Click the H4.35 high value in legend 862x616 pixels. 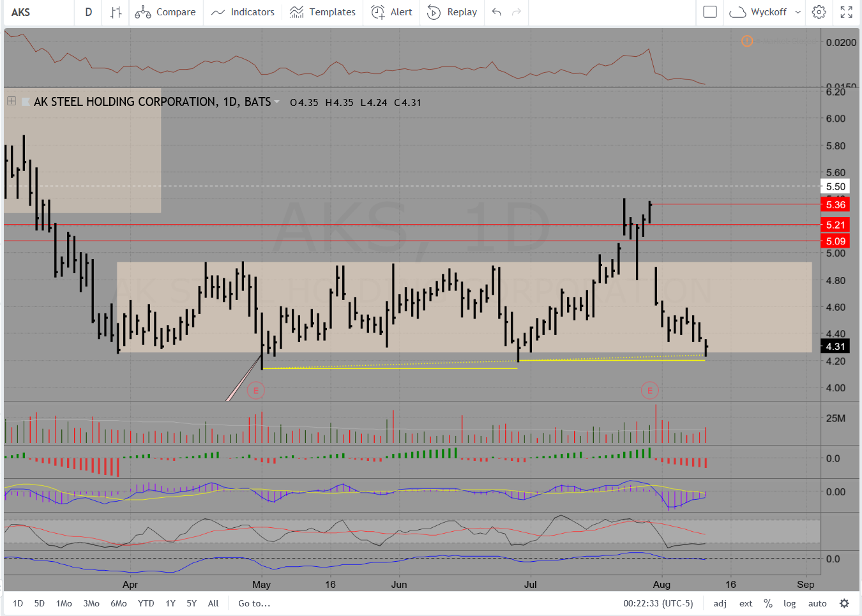click(x=339, y=102)
